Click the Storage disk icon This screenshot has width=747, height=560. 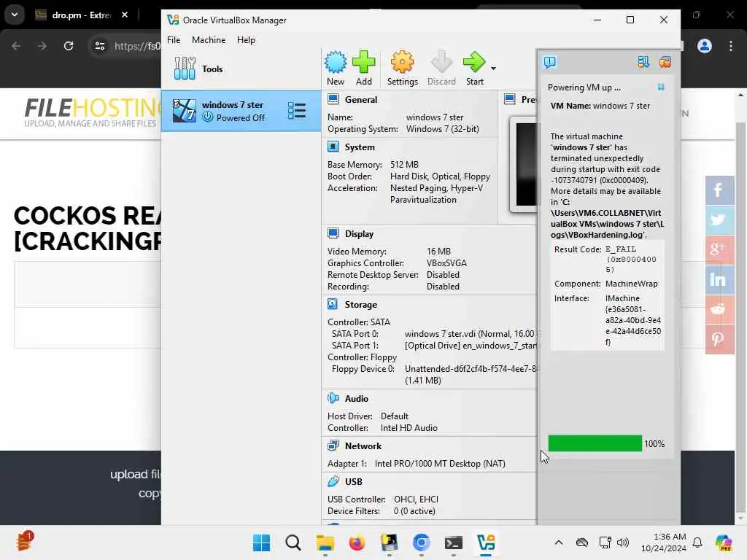[x=333, y=304]
